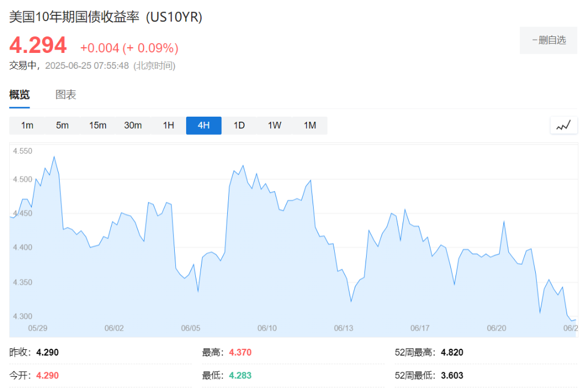The width and height of the screenshot is (583, 392).
Task: Select the 1m timeframe
Action: coord(27,125)
